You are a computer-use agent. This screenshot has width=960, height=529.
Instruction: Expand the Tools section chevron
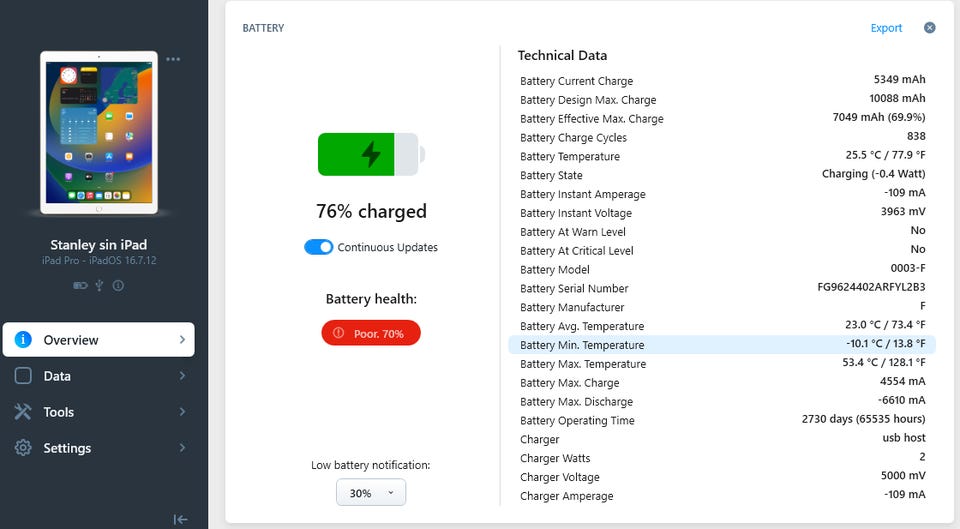pyautogui.click(x=182, y=412)
